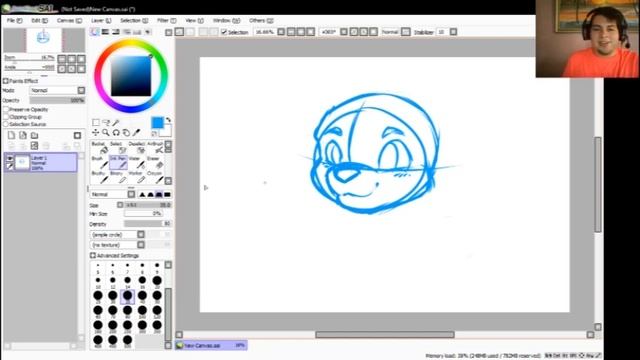Open the View menu
640x360 pixels.
click(x=194, y=20)
